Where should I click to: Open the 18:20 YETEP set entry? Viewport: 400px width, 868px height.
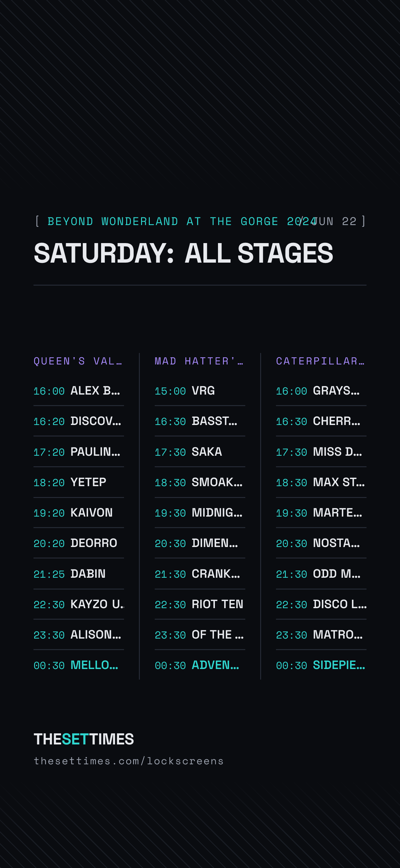click(x=78, y=482)
